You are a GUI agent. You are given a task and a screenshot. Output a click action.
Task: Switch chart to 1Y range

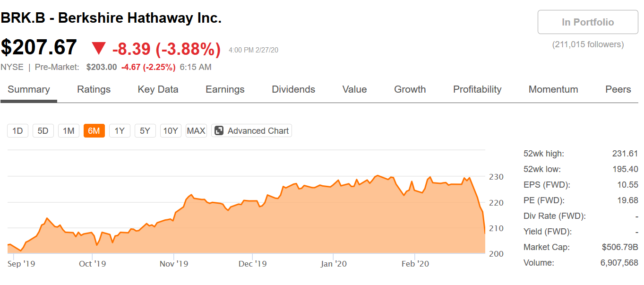click(120, 131)
